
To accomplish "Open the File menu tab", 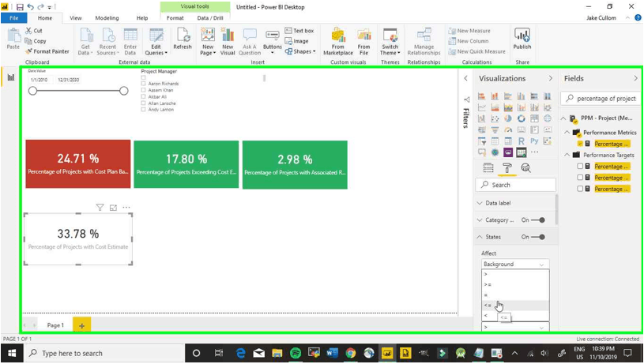I will [14, 18].
